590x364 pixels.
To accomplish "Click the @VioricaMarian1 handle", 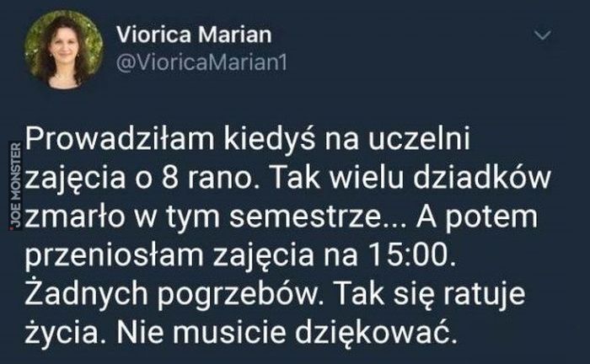I will 201,63.
